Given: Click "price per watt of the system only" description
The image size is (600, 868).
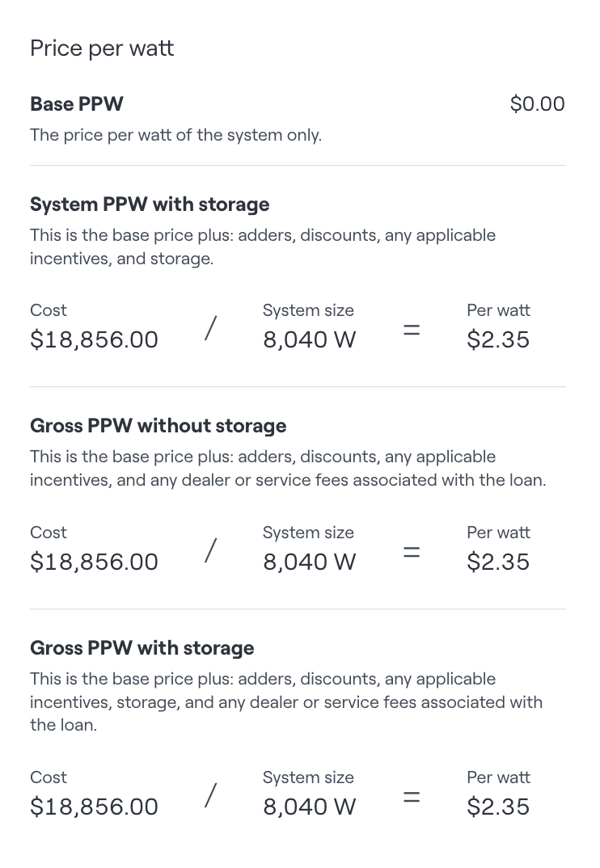Looking at the screenshot, I should tap(175, 135).
